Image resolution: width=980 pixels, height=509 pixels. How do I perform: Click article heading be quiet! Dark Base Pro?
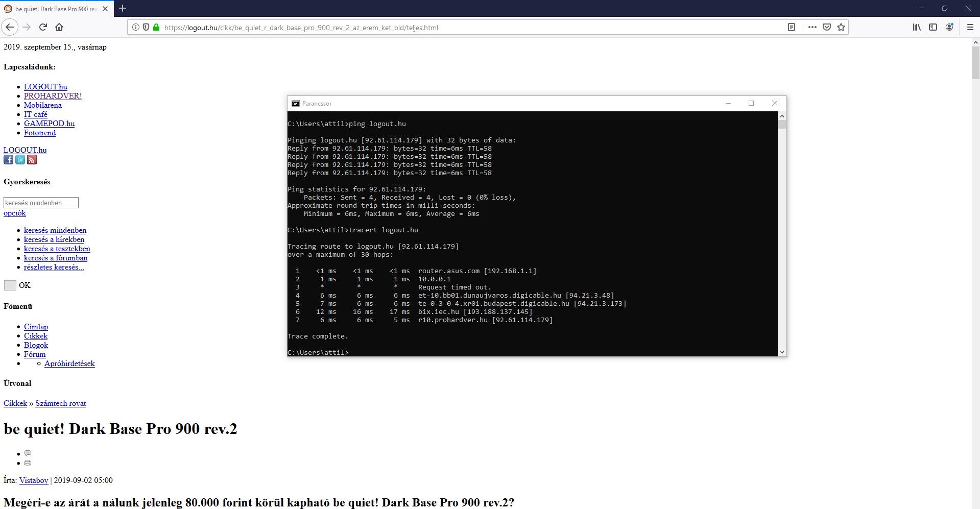pos(121,429)
